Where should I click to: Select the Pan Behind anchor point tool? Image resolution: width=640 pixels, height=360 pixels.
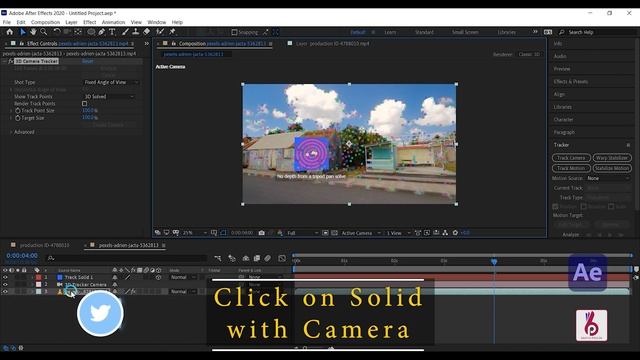[x=78, y=32]
